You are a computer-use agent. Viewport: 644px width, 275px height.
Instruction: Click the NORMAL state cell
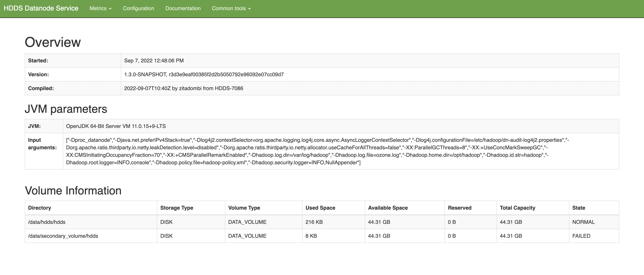[583, 222]
